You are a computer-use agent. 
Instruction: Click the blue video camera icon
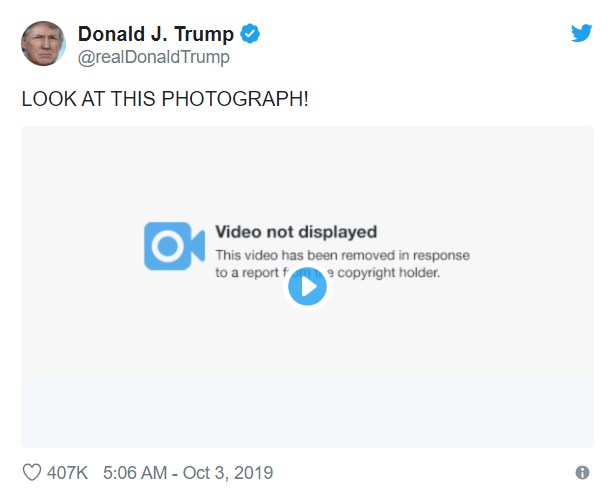point(174,246)
